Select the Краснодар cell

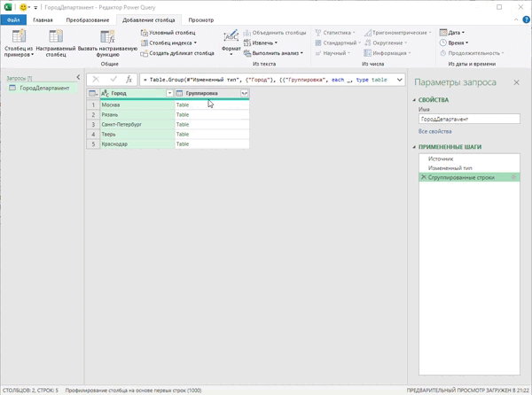point(137,144)
